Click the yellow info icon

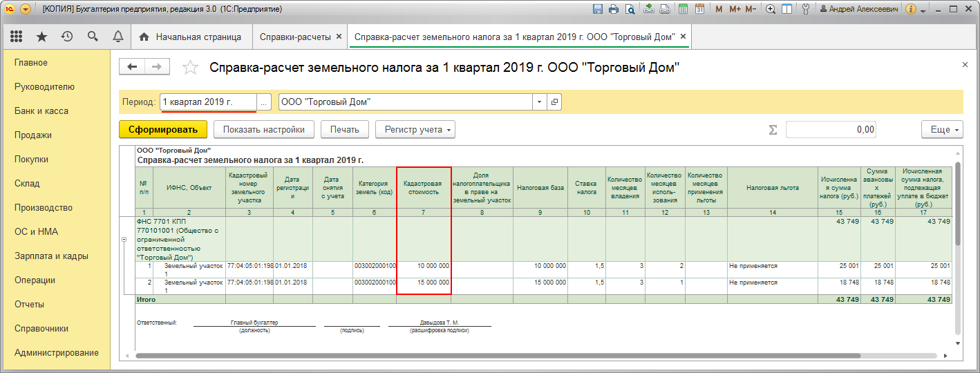click(910, 9)
